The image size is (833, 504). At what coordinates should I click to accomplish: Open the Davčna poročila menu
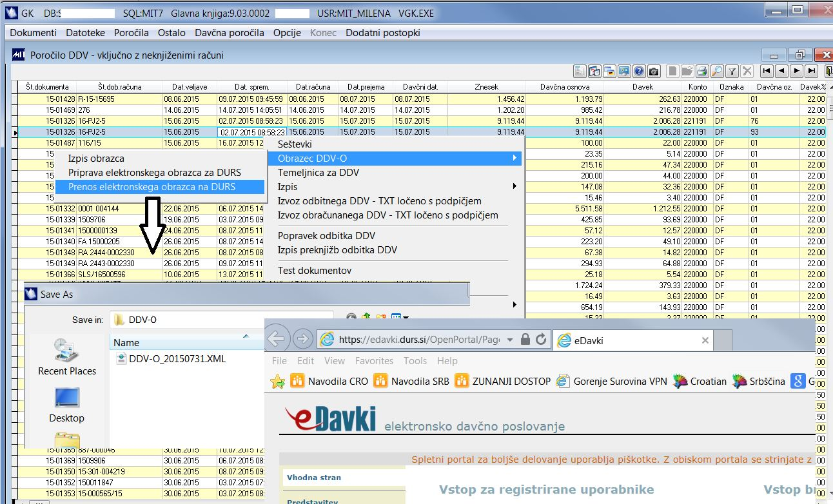click(x=229, y=32)
